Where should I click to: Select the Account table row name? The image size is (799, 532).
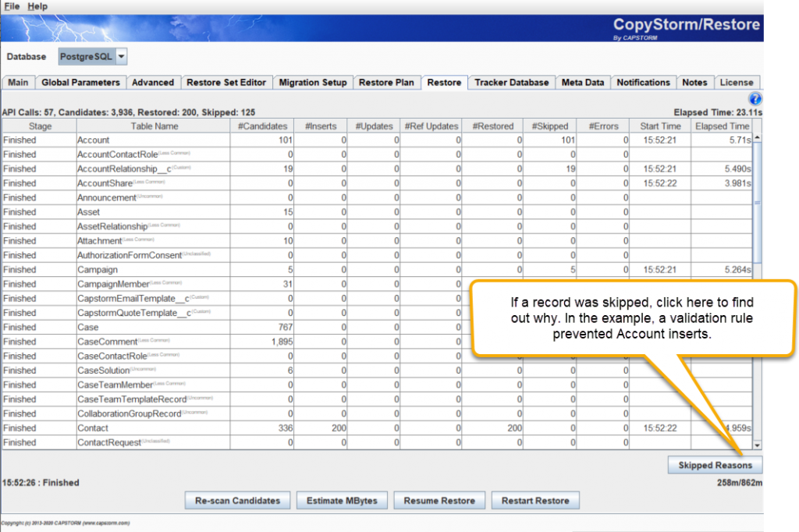(94, 140)
